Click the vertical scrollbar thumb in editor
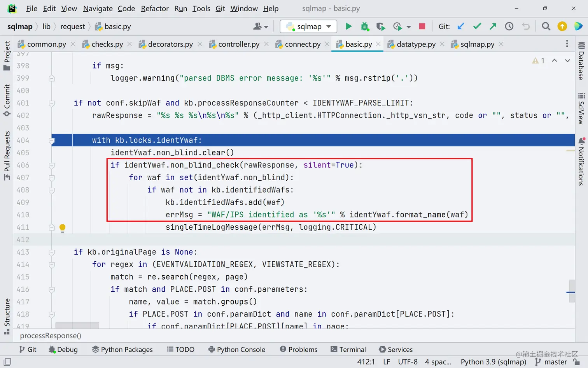The width and height of the screenshot is (588, 368). click(572, 291)
